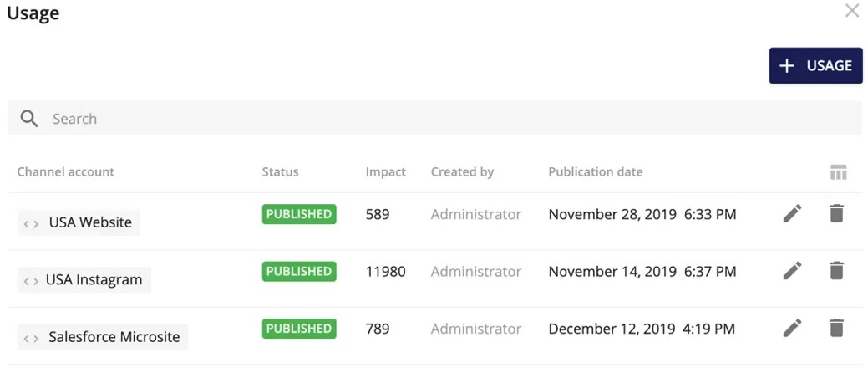Open the table column settings icon

tap(839, 172)
